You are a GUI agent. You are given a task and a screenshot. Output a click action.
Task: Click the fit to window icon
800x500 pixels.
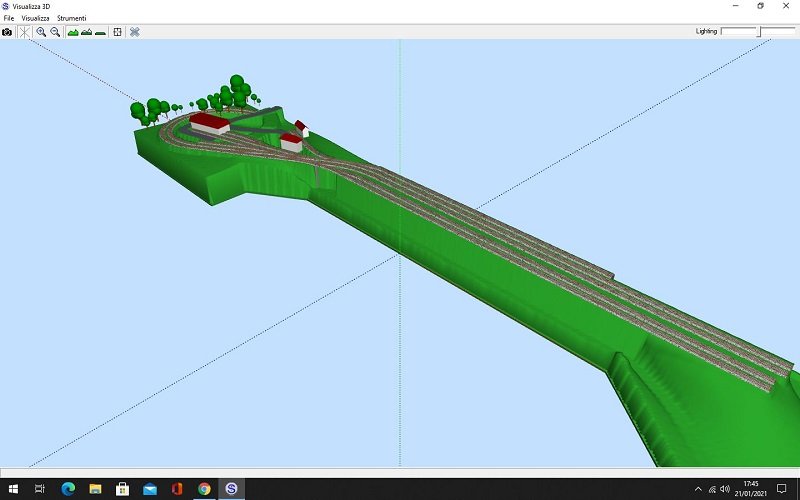(118, 32)
